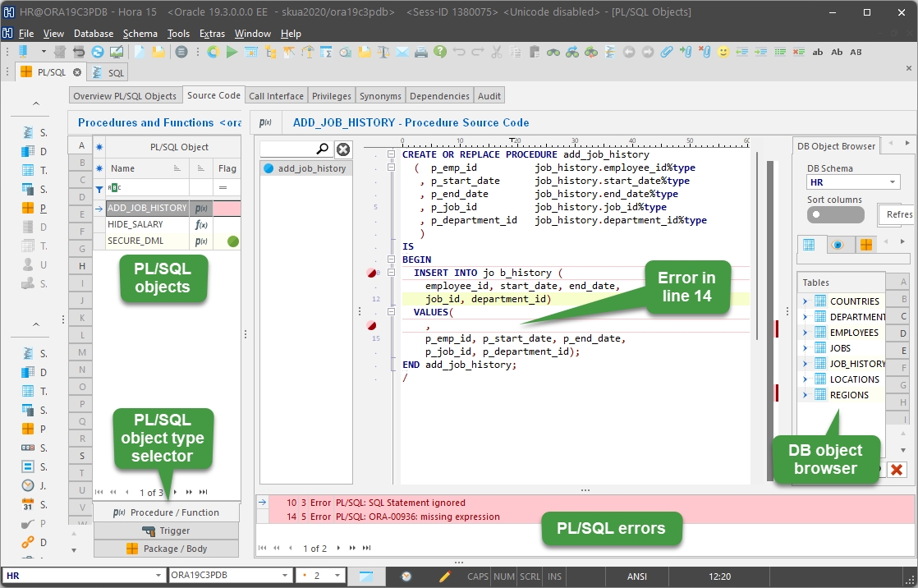Image resolution: width=918 pixels, height=588 pixels.
Task: Click the lowercase 'ab' case icon
Action: click(x=818, y=52)
